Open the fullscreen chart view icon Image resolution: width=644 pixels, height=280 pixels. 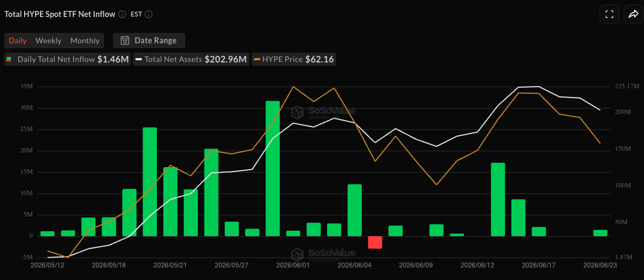point(609,14)
